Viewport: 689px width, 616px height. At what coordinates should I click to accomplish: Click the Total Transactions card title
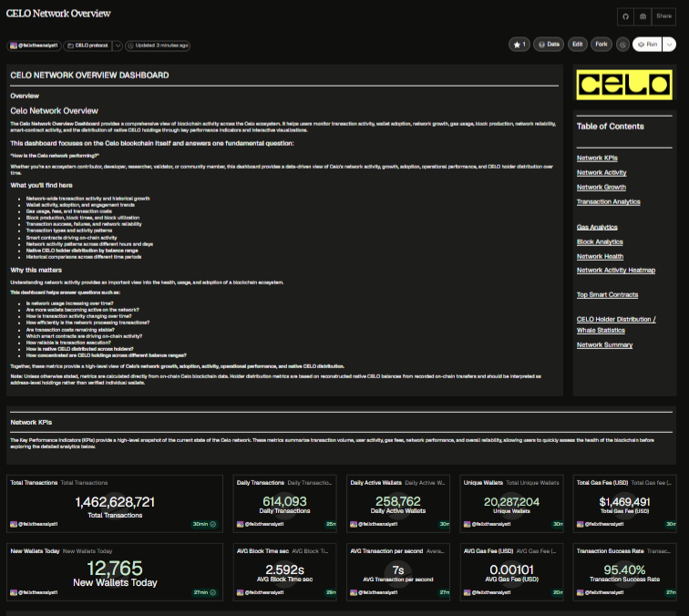pos(34,482)
